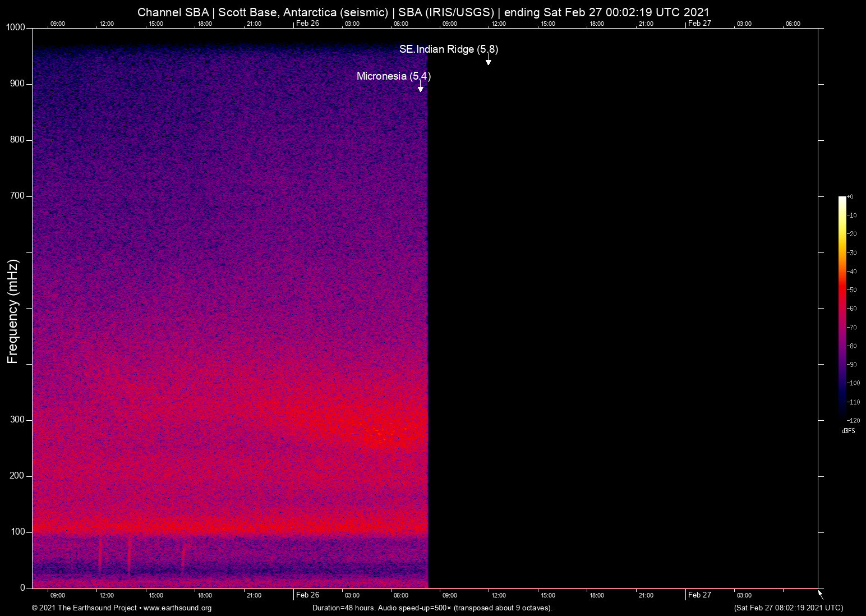
Task: Select the SE.Indian Ridge (5.8) event label
Action: point(448,49)
